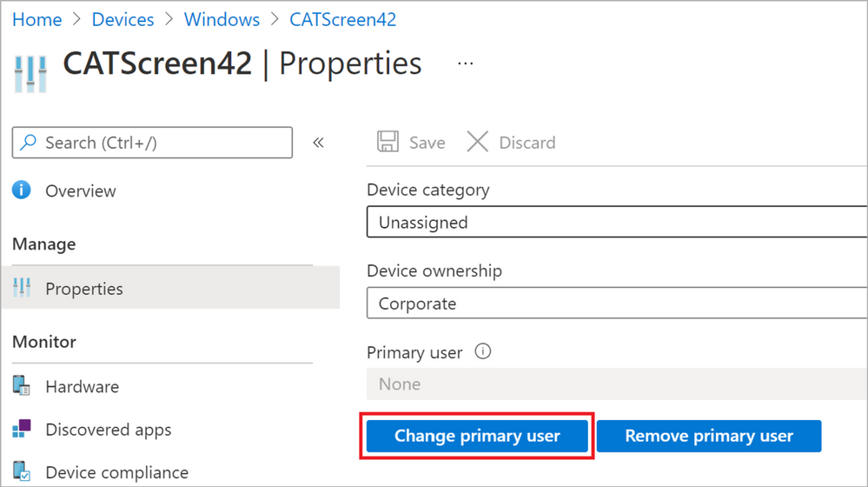The height and width of the screenshot is (487, 868).
Task: Click the Device ownership label
Action: pos(434,270)
